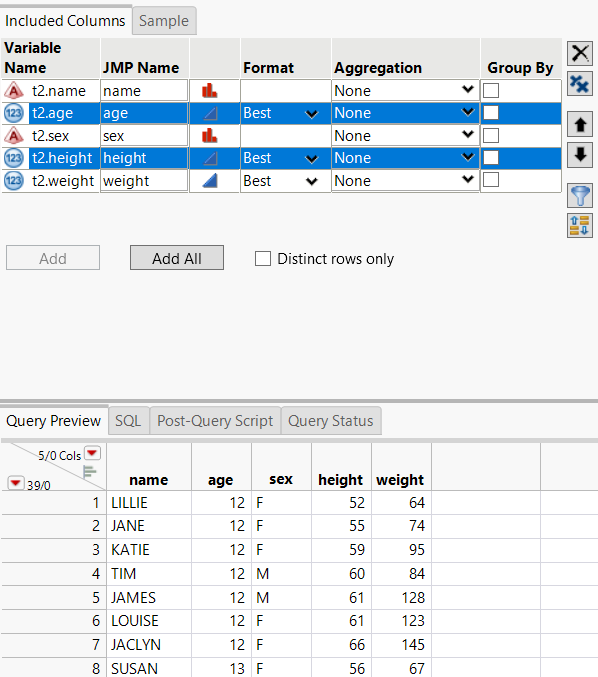Screen dimensions: 598x677
Task: Open Aggregation dropdown for t2.weight
Action: [405, 180]
